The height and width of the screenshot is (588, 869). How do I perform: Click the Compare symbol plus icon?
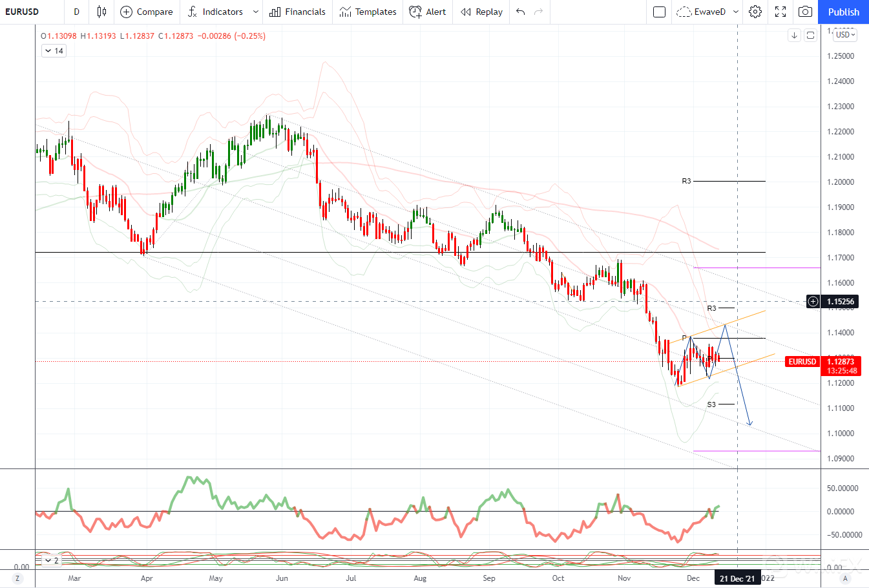[127, 12]
